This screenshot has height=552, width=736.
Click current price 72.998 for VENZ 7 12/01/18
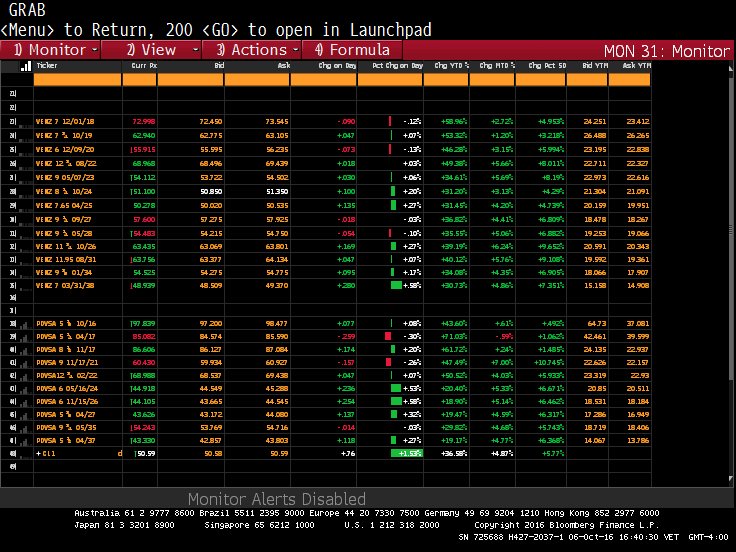[x=144, y=122]
